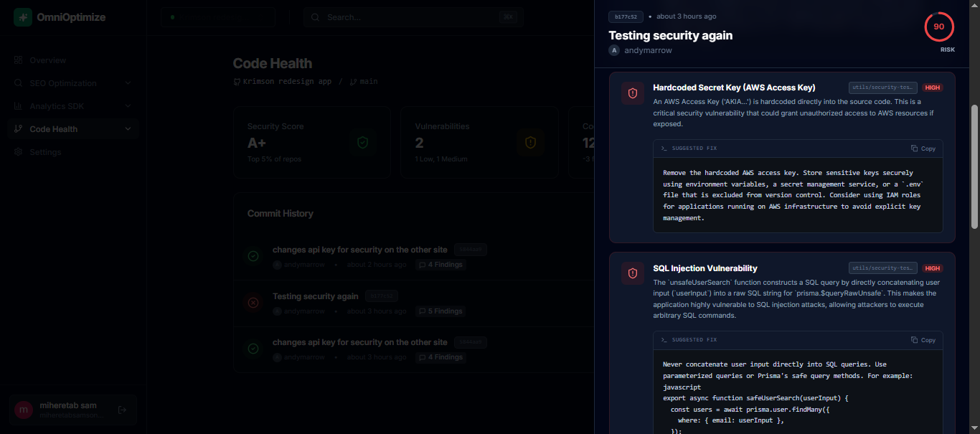Click the 90 risk score gauge
The width and height of the screenshot is (980, 434).
coord(939,27)
